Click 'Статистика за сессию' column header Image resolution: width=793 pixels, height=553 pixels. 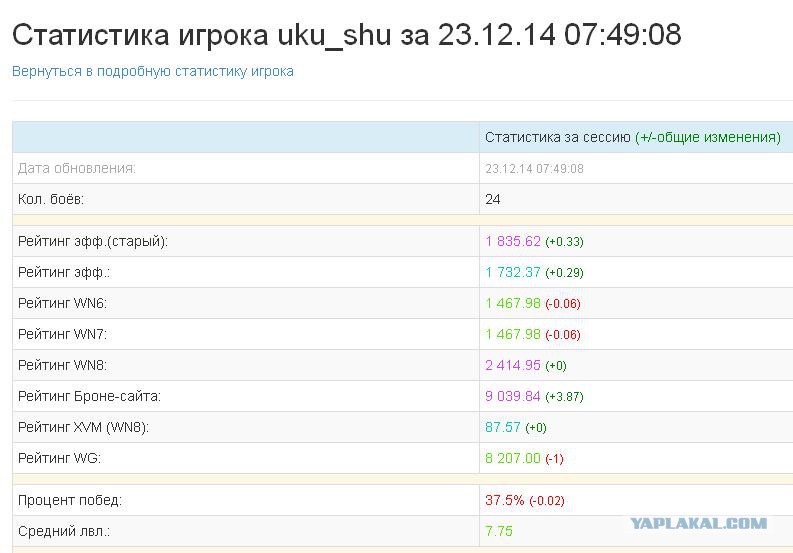point(558,137)
